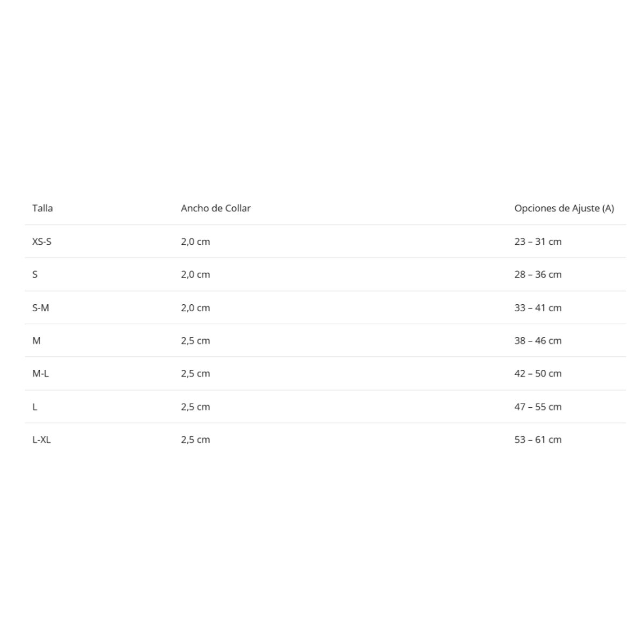This screenshot has width=644, height=644.
Task: Click the Ancho de Collar header
Action: pos(216,208)
